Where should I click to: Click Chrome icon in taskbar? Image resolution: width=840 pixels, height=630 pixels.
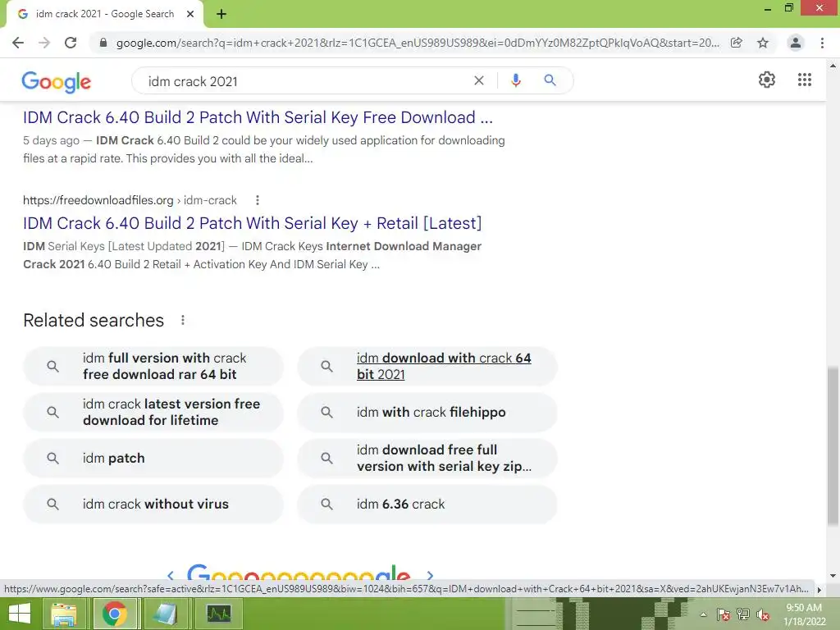point(115,614)
